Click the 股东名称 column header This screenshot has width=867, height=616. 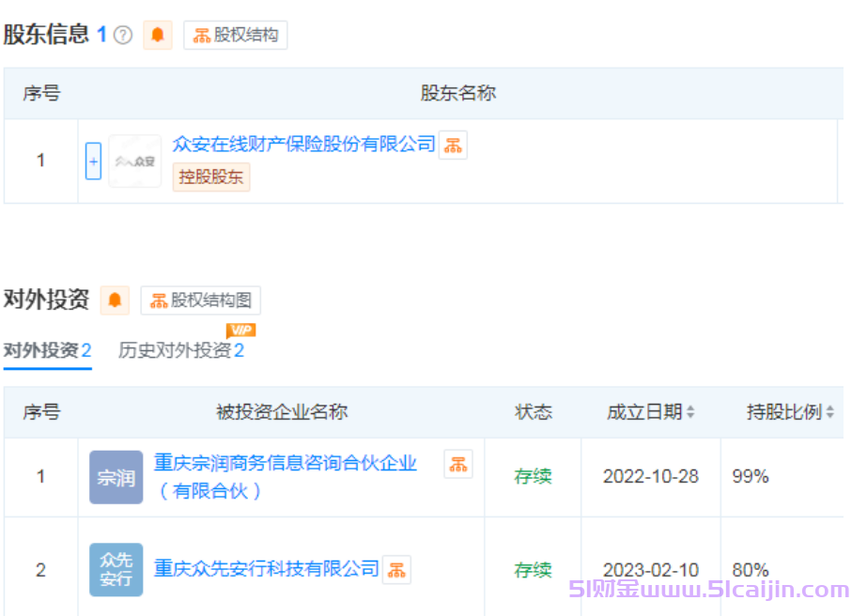coord(457,93)
